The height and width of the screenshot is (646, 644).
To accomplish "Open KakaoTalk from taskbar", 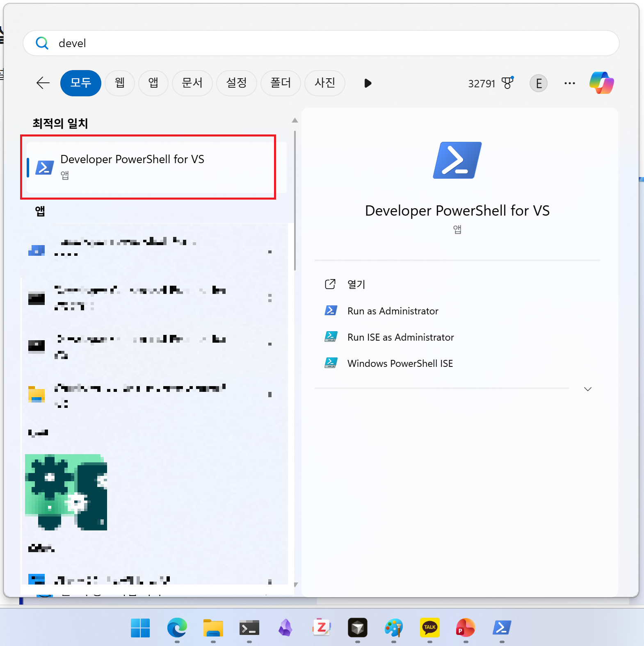I will (x=430, y=628).
